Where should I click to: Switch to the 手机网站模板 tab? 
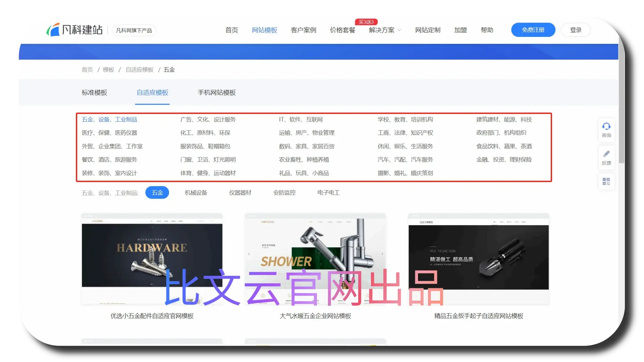(217, 93)
